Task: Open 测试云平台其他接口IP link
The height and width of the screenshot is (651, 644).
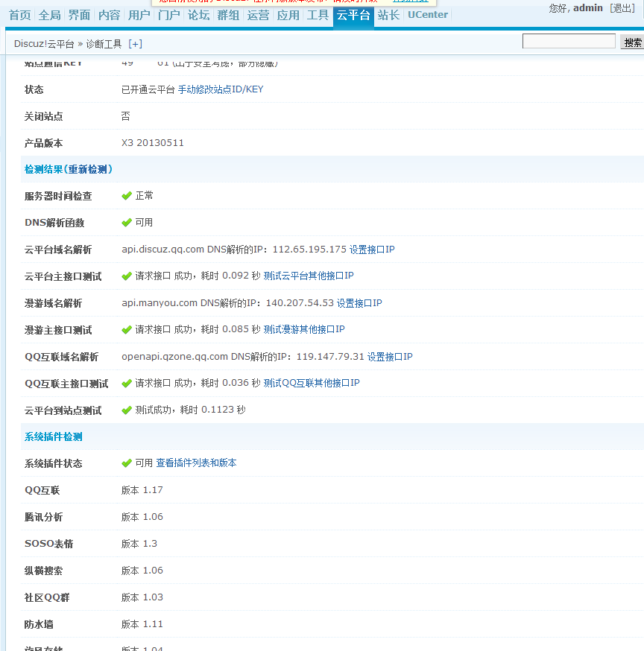Action: 309,276
